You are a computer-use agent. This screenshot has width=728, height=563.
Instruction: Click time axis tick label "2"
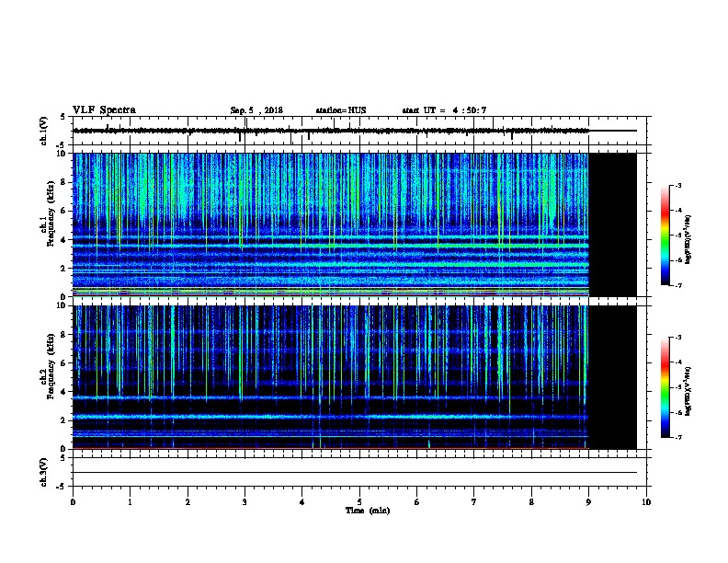point(188,501)
